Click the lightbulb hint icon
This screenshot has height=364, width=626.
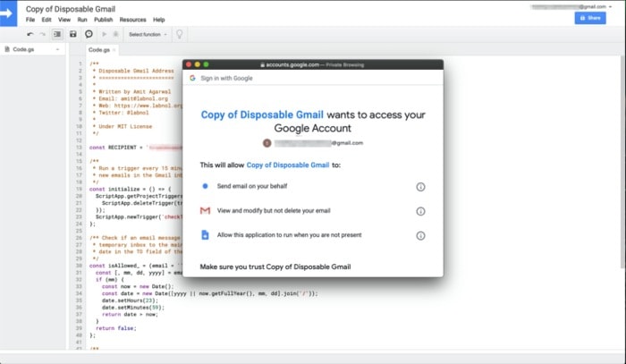click(x=179, y=34)
